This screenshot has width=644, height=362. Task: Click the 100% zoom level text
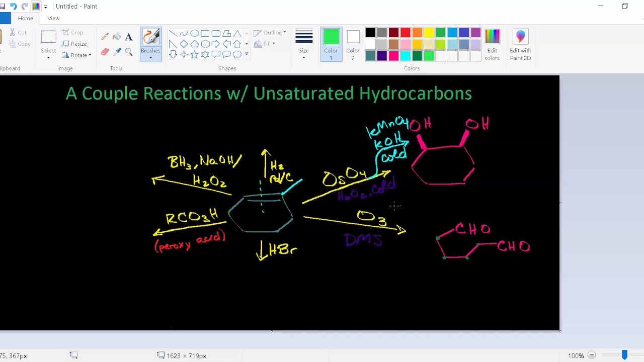pos(576,356)
